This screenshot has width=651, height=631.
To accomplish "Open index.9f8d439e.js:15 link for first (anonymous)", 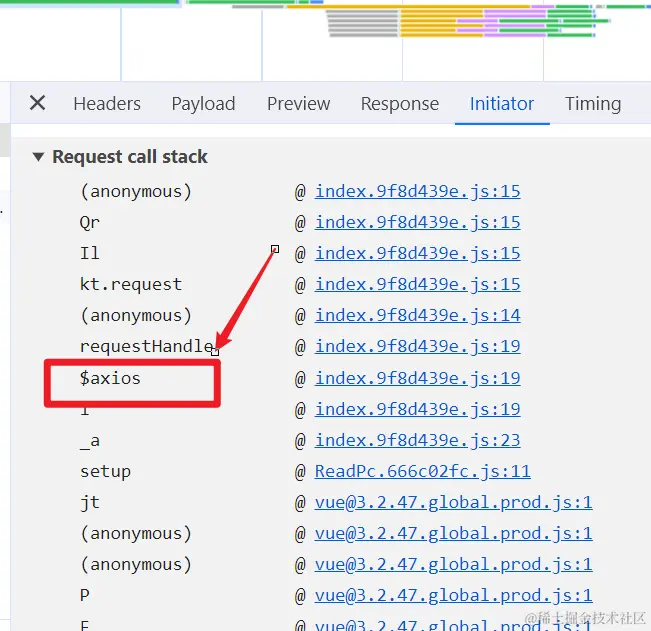I will click(x=418, y=191).
